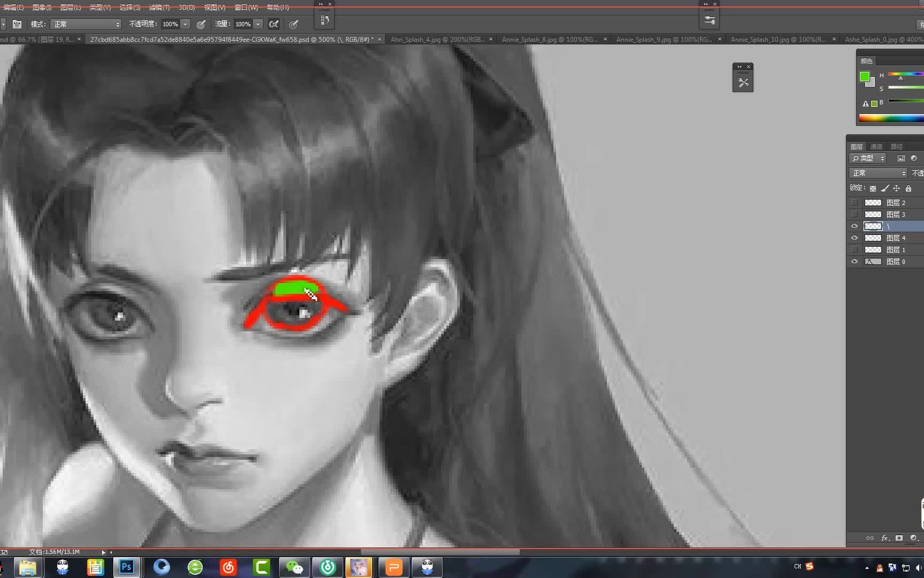The height and width of the screenshot is (578, 924).
Task: Open the 选择(S) menu
Action: coord(129,7)
